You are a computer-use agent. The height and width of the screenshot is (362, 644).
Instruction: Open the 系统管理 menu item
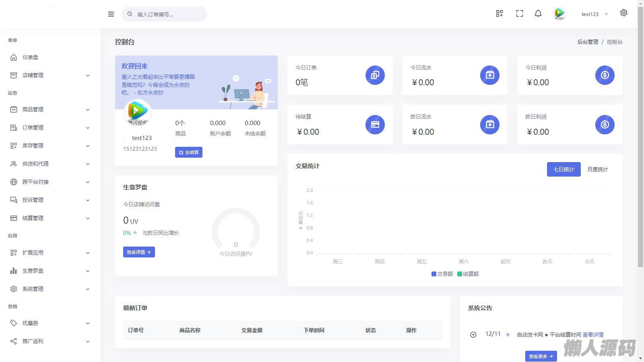point(50,289)
